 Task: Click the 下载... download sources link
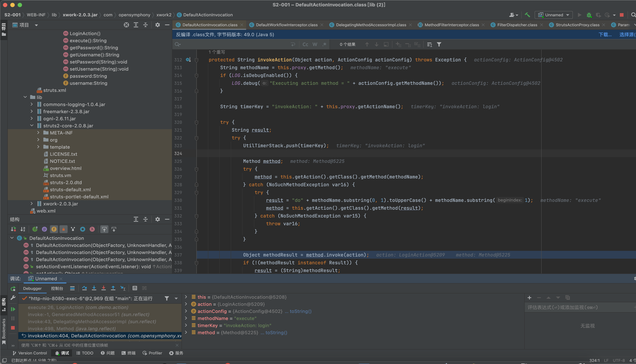pyautogui.click(x=605, y=34)
